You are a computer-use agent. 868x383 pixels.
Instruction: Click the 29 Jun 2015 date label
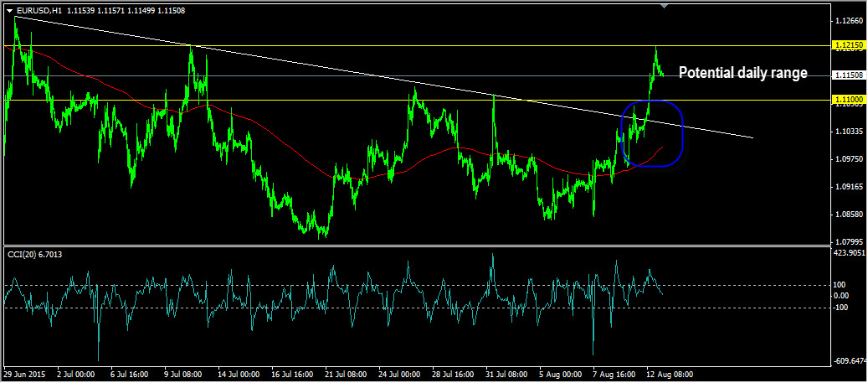[25, 374]
